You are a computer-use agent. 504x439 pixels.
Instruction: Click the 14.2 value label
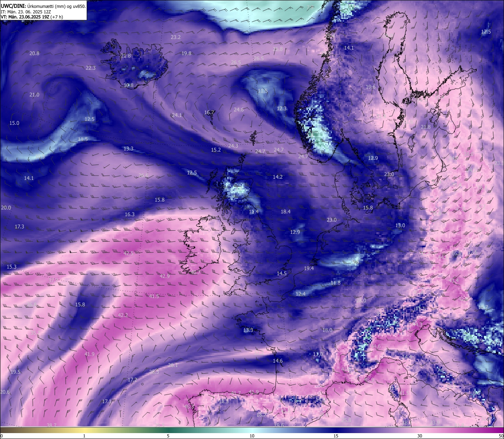(278, 177)
